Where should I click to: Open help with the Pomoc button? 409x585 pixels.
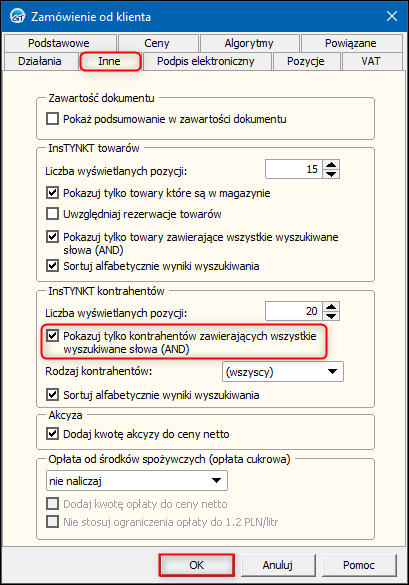pos(358,565)
